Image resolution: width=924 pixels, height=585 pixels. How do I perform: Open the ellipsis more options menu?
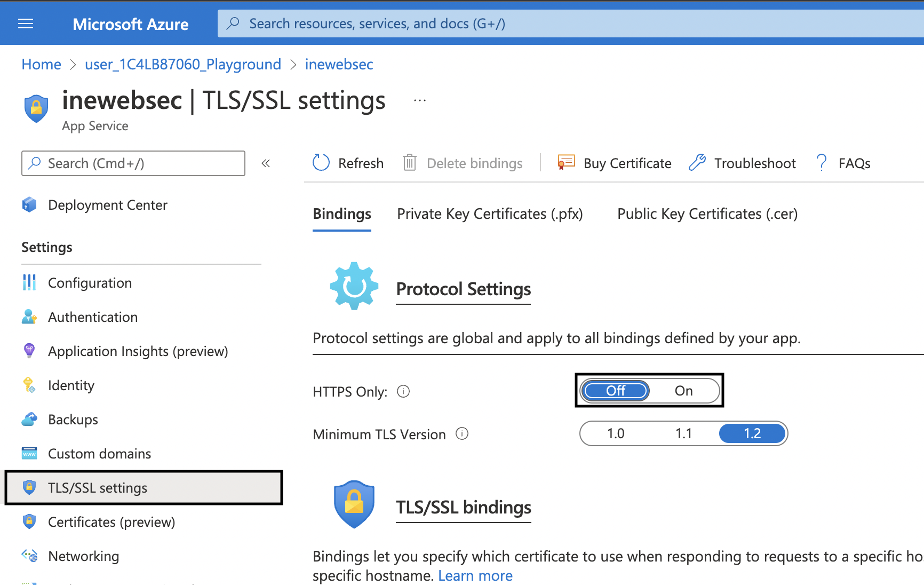[420, 100]
